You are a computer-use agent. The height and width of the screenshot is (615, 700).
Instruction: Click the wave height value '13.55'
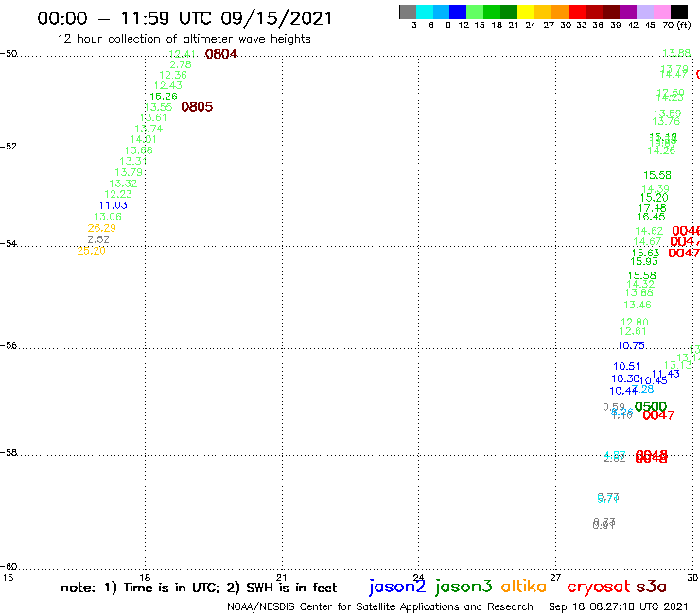159,107
